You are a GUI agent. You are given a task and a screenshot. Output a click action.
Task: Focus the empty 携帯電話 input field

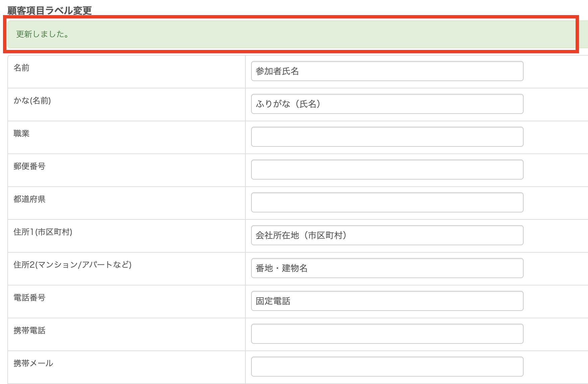(x=387, y=334)
